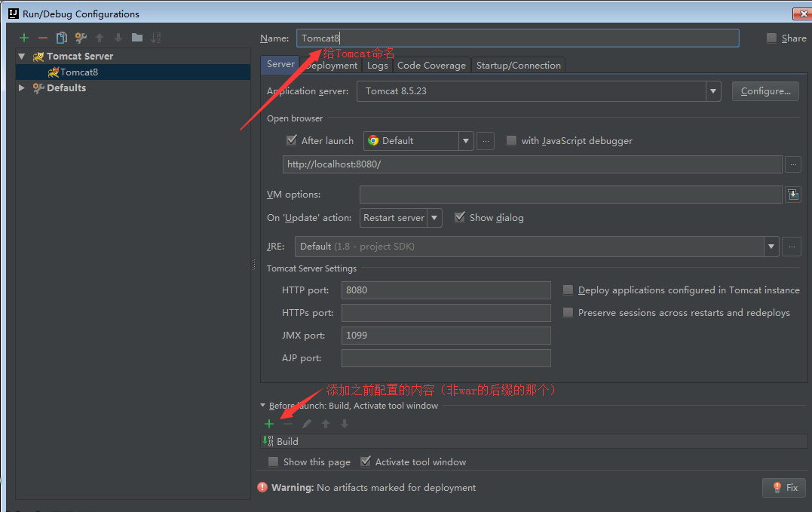
Task: Move configuration down in left toolbar
Action: (x=118, y=38)
